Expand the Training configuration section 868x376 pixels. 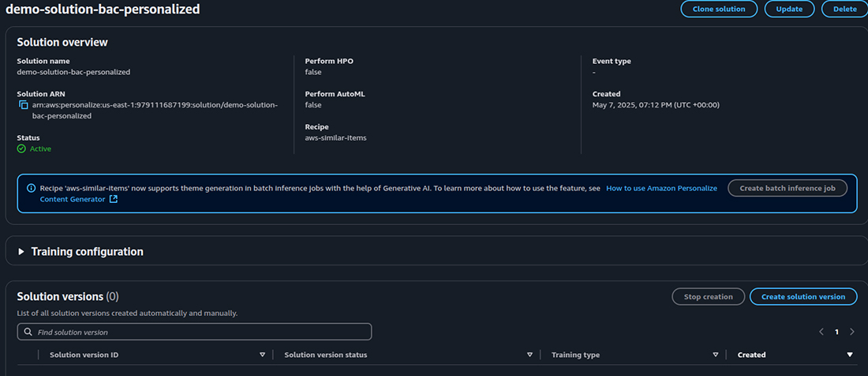pyautogui.click(x=21, y=251)
